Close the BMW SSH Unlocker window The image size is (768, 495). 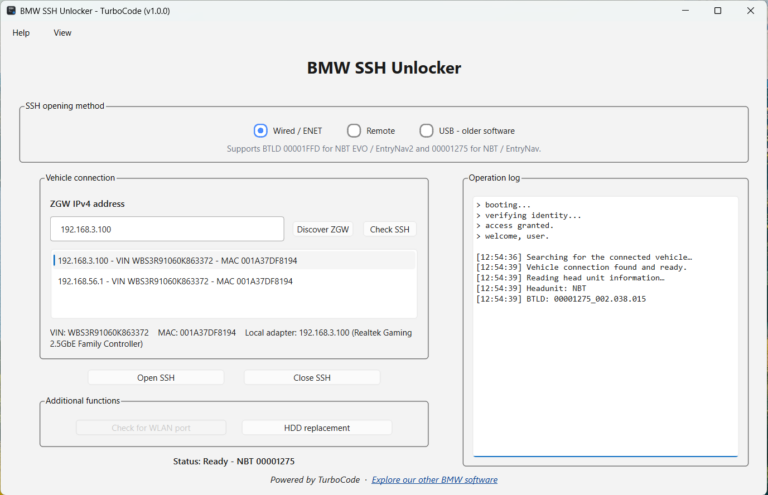coord(750,10)
